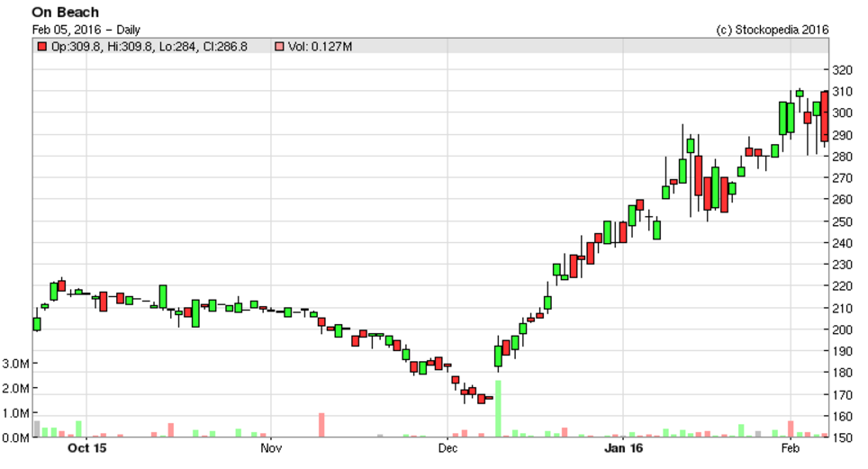Click the 'Vol: 0.127M' readout

point(320,47)
